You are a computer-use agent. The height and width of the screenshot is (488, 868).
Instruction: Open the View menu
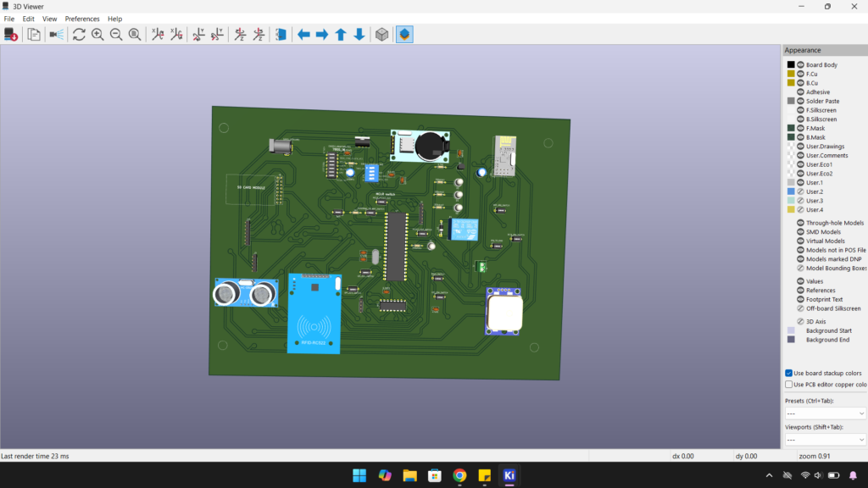click(x=50, y=19)
